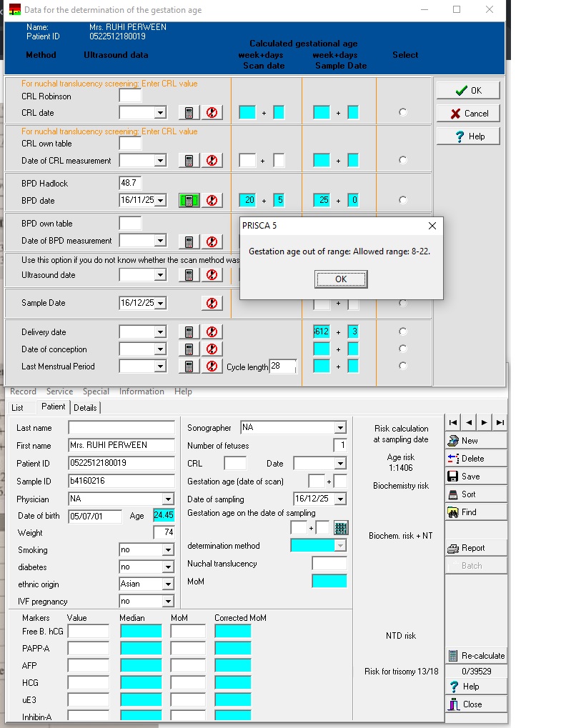Click the green calculator icon for BPD date
Screen dimensions: 571x728
tap(188, 201)
